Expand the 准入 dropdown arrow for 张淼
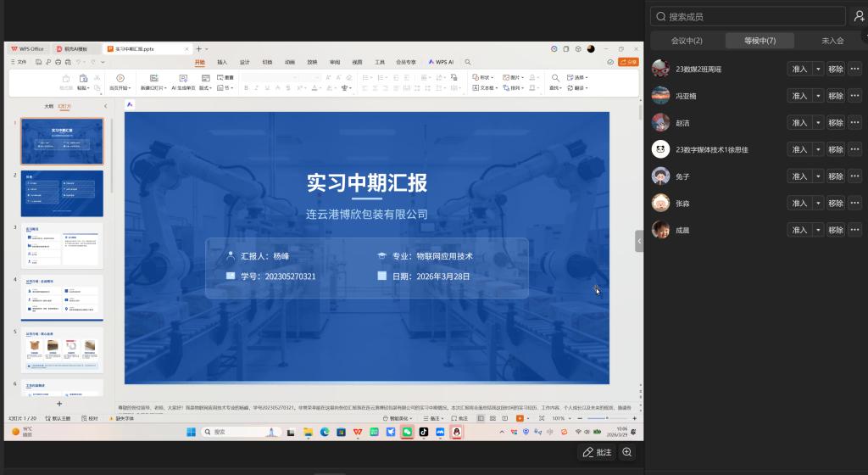This screenshot has width=868, height=475. 818,203
